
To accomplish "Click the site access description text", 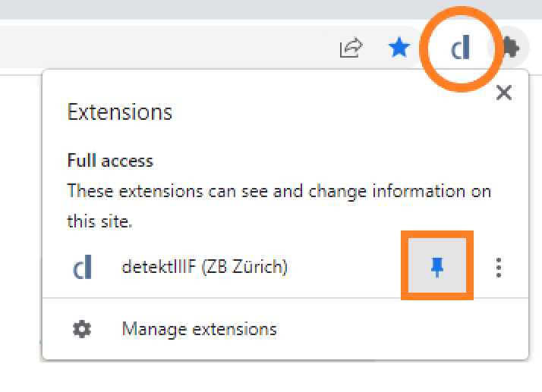I will point(279,206).
